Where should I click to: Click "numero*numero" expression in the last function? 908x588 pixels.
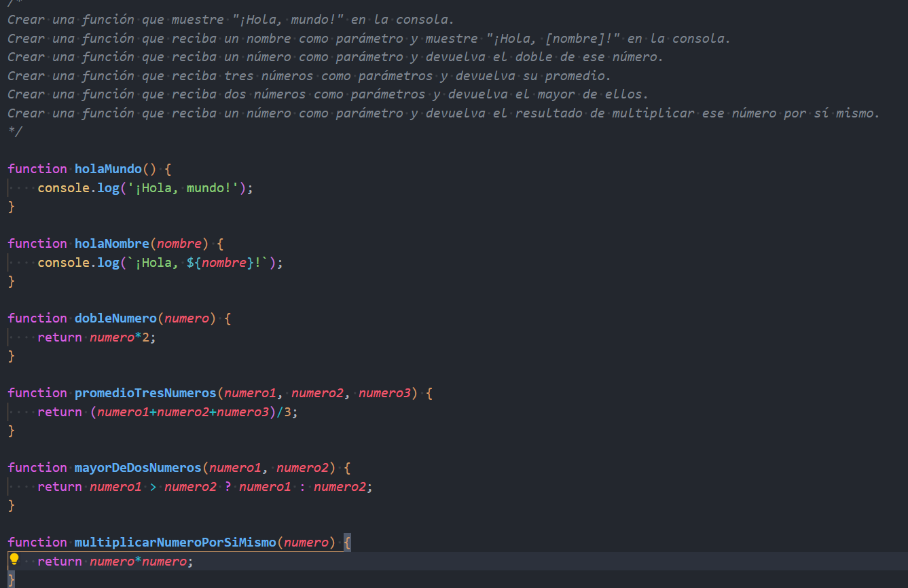(138, 561)
